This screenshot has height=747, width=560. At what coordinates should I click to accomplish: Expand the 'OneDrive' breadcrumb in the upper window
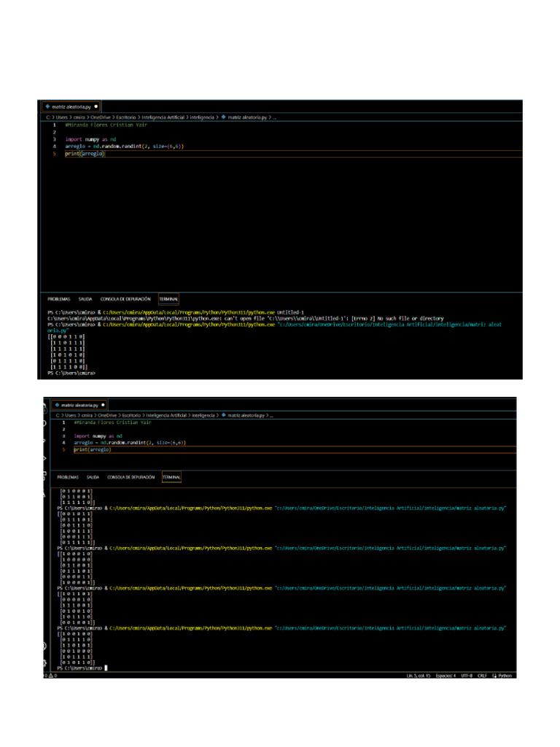pyautogui.click(x=101, y=117)
